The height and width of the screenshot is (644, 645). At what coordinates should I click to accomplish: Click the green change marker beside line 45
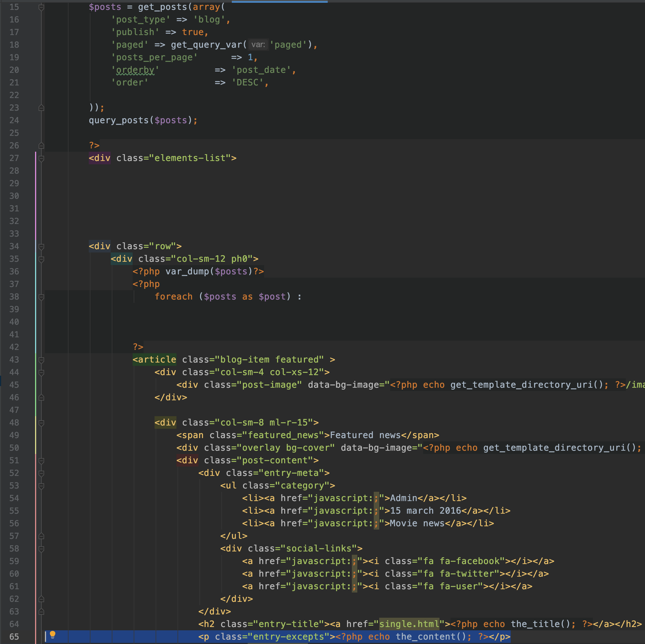[x=36, y=385]
